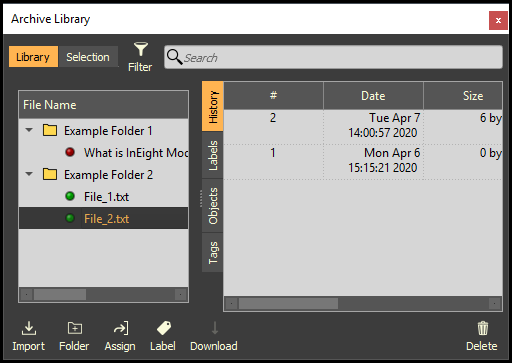
Task: Toggle to the Selection view
Action: (88, 57)
